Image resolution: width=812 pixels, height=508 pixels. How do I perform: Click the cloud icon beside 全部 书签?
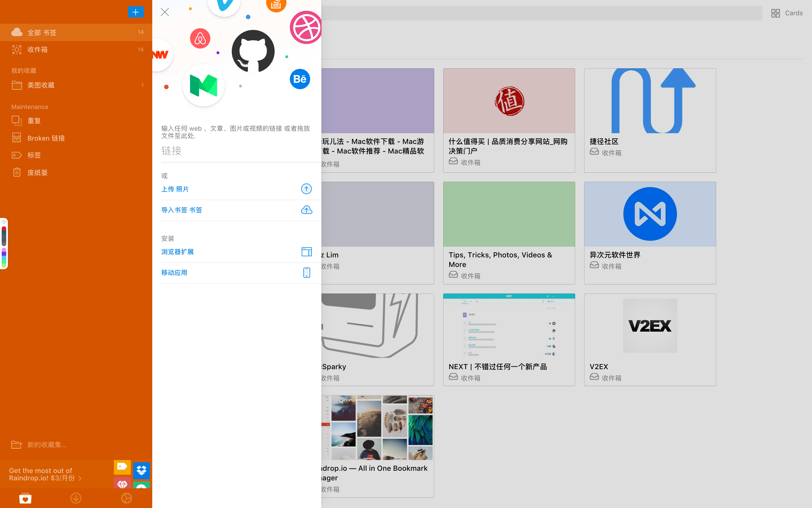[x=17, y=32]
